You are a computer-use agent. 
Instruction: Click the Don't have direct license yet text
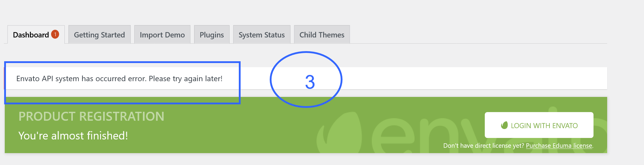point(484,146)
